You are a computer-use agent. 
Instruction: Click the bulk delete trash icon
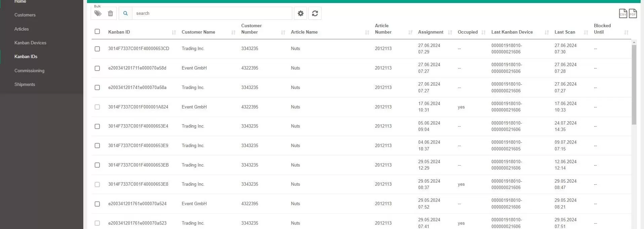coord(111,13)
